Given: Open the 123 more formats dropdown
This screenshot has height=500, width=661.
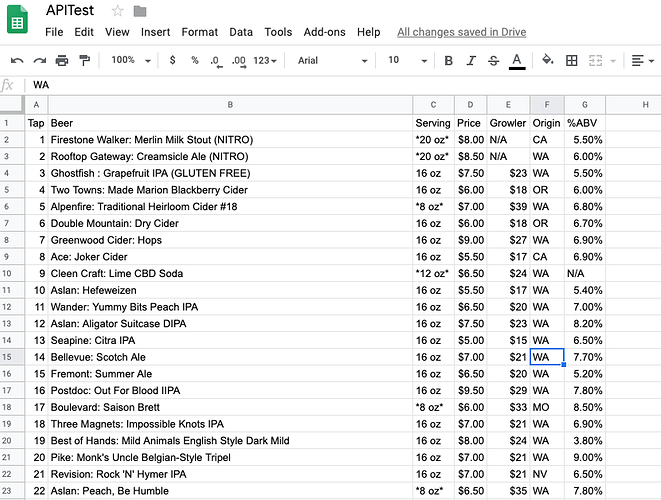Looking at the screenshot, I should [265, 61].
